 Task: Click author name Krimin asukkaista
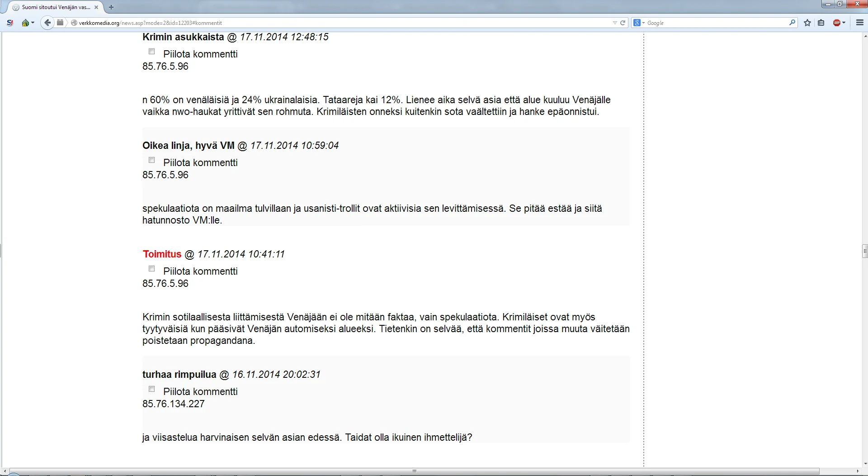pos(183,37)
